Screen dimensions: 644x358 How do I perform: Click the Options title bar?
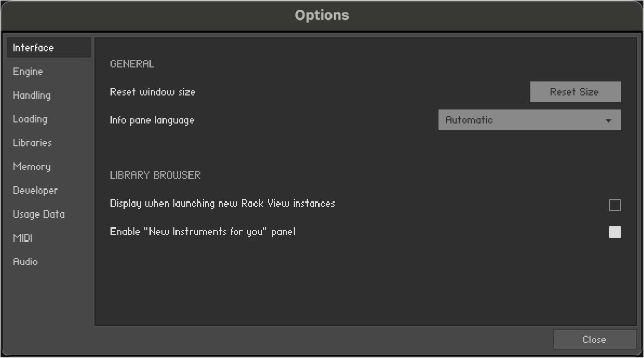click(x=322, y=16)
